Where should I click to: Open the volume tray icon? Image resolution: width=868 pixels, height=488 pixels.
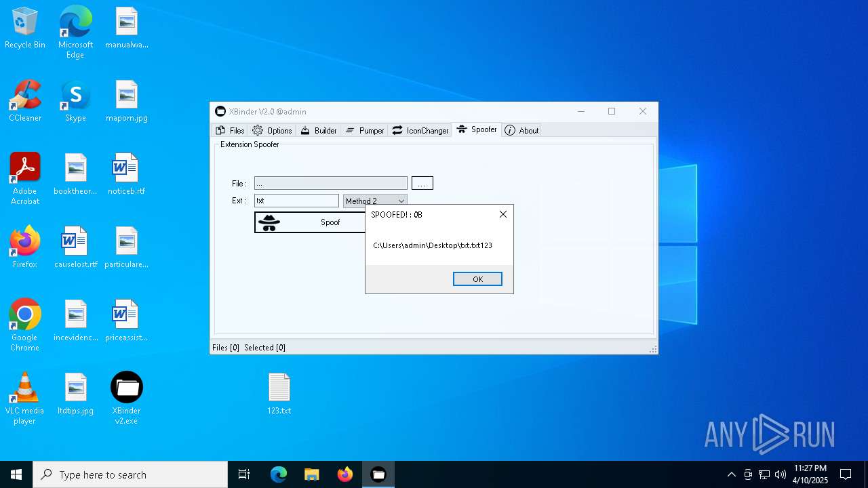pyautogui.click(x=781, y=474)
